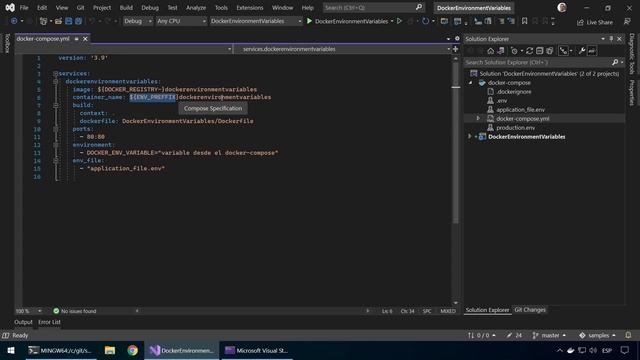Click Switch Views icon in Solution Explorer
Screen dimensions: 640x360
(501, 51)
